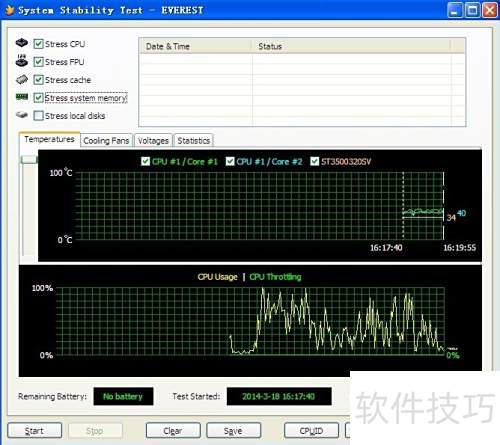Screen dimensions: 500x445
Task: Click the EVEREST flame icon in title bar
Action: (10, 10)
